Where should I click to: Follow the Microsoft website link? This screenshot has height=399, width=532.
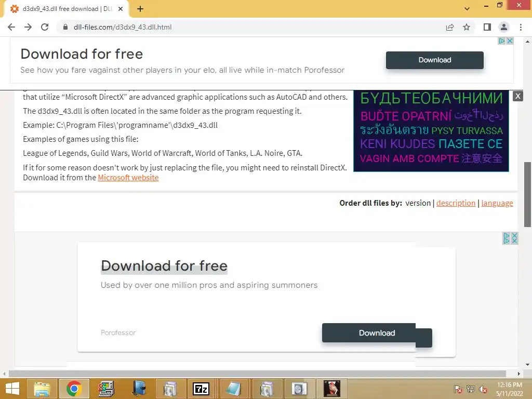coord(128,178)
